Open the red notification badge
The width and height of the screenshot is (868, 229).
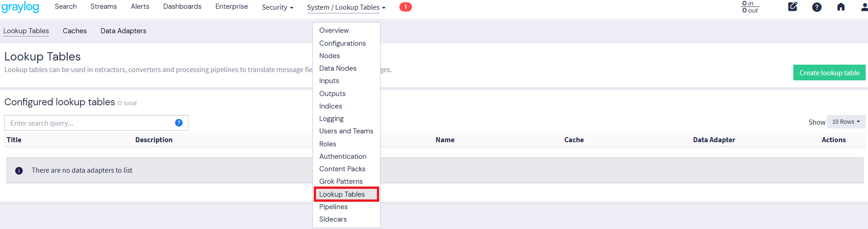pyautogui.click(x=405, y=7)
